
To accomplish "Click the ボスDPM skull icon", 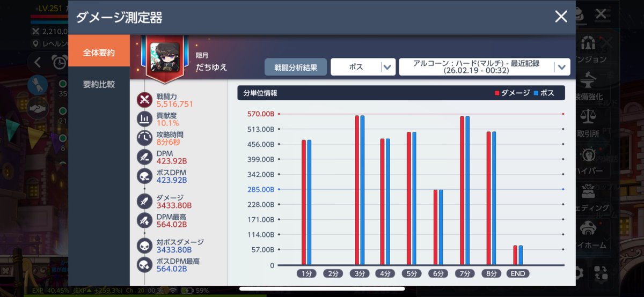I will tap(145, 176).
